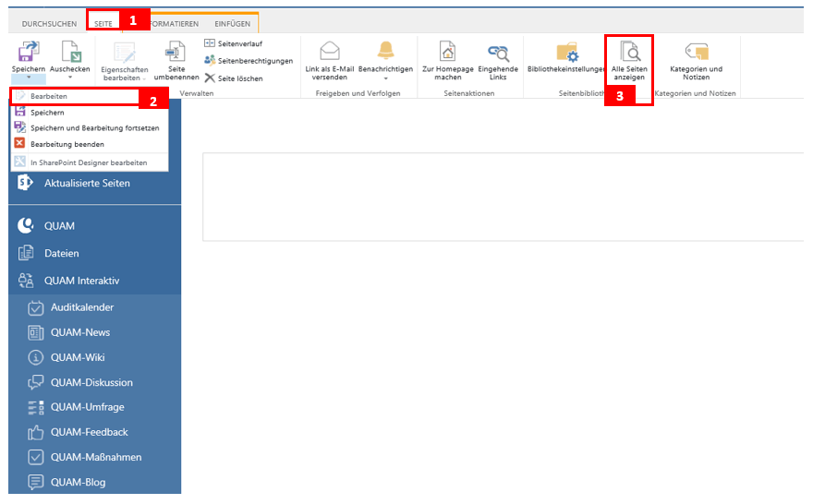Image resolution: width=813 pixels, height=504 pixels.
Task: Click the QUAM-Feedback thumbs-up icon
Action: pos(36,432)
